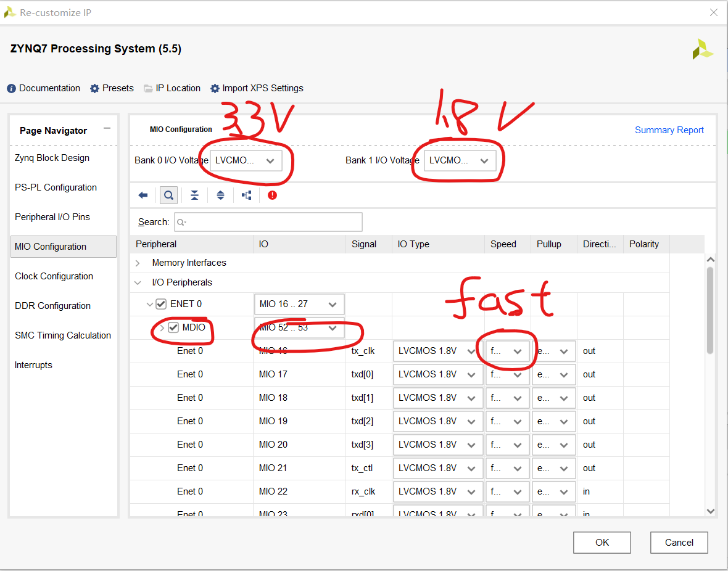Click the IO Type column header

click(438, 244)
